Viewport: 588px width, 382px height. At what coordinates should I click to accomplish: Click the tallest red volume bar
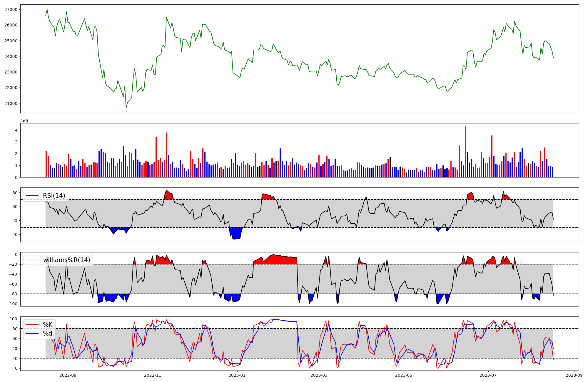click(465, 151)
